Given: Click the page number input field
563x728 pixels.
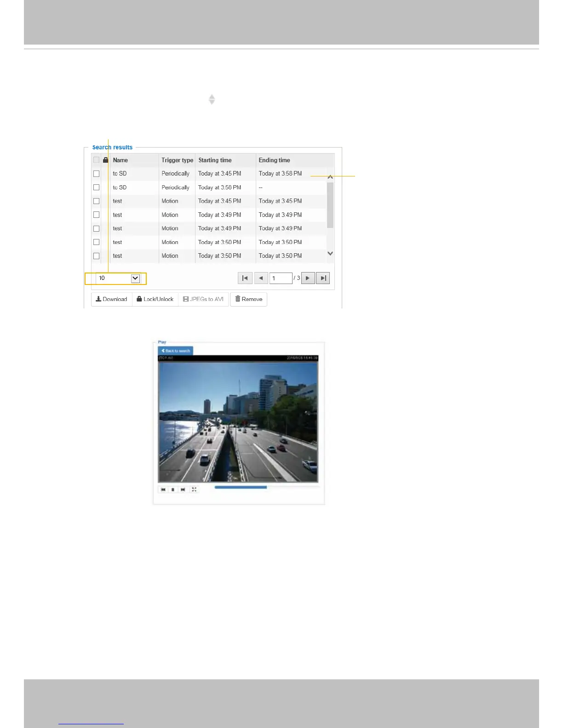Looking at the screenshot, I should pos(281,278).
